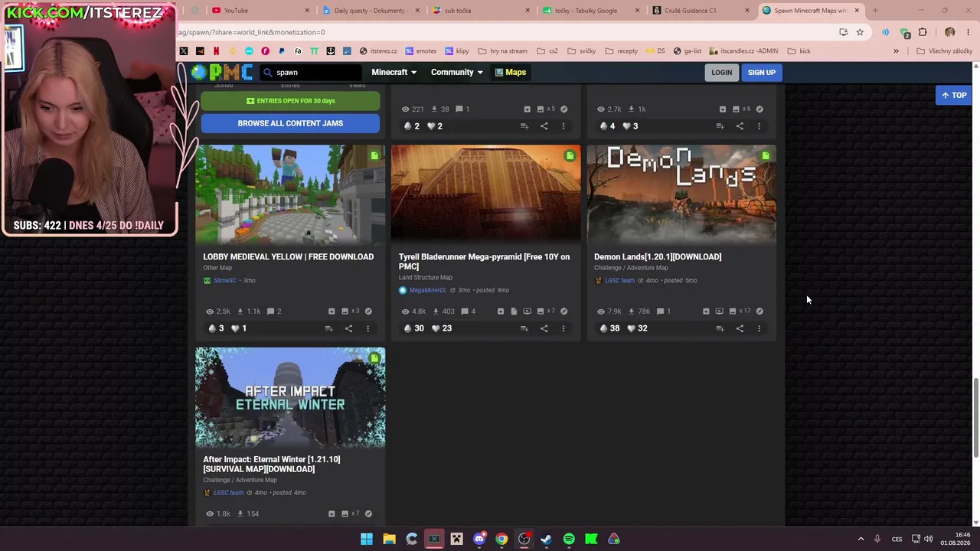980x551 pixels.
Task: Share the Tyrell Bladerunner Mega-pyramid map
Action: click(x=544, y=328)
